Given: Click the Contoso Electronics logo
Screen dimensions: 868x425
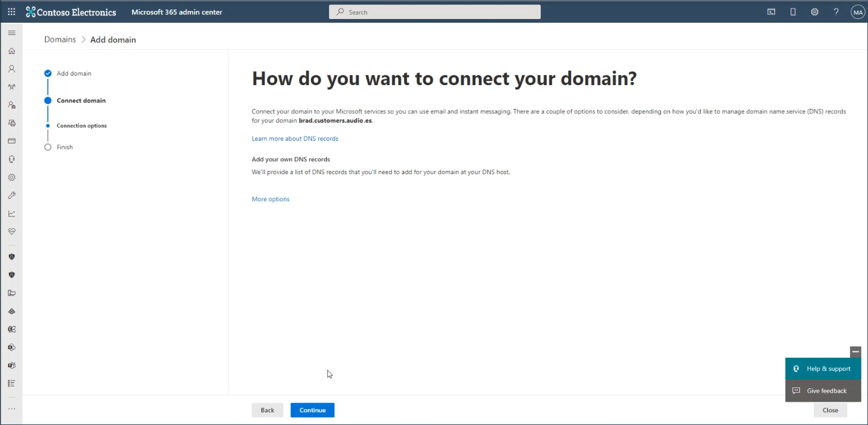Looking at the screenshot, I should click(71, 12).
